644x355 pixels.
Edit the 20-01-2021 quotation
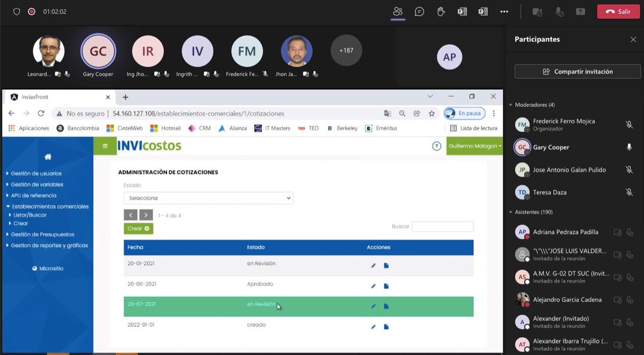click(x=374, y=265)
